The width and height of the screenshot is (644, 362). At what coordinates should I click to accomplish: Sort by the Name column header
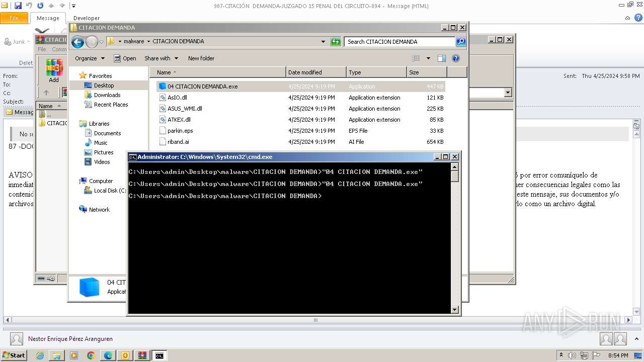pyautogui.click(x=217, y=72)
